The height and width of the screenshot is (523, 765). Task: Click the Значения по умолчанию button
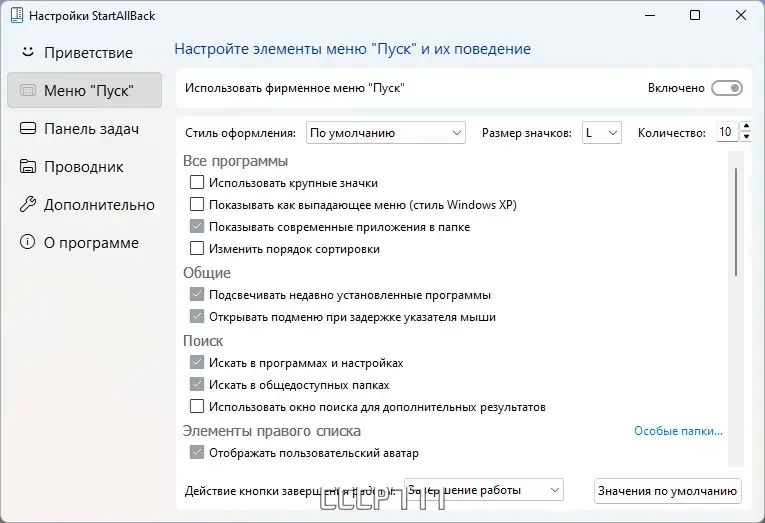point(667,491)
